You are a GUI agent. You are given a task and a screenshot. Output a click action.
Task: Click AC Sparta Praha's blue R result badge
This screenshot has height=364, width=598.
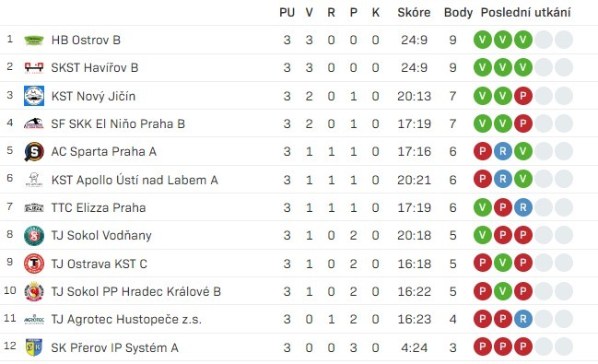click(x=503, y=151)
